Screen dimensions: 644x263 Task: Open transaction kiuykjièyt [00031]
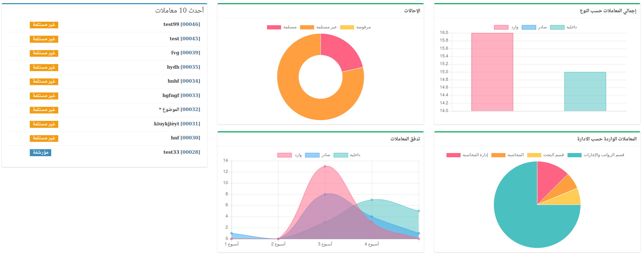177,124
